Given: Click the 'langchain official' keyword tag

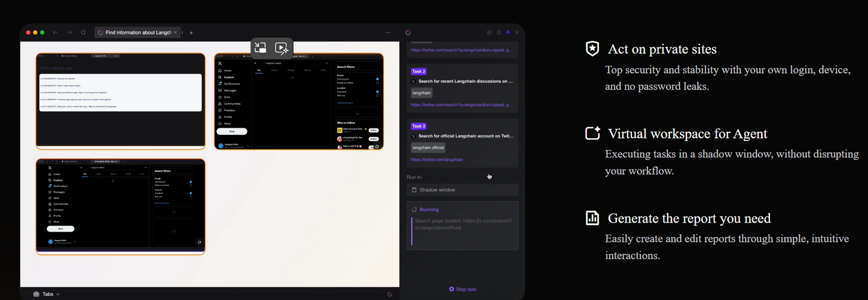Looking at the screenshot, I should [x=428, y=148].
